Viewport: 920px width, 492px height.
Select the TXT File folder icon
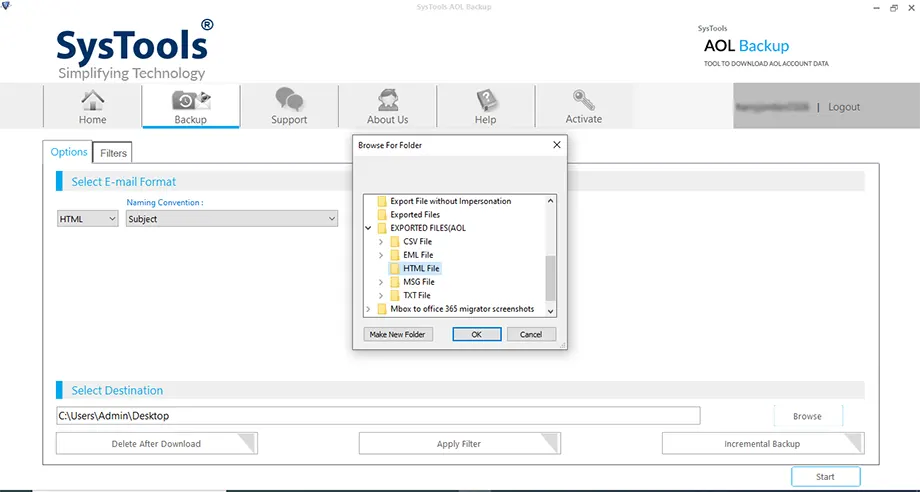[395, 296]
